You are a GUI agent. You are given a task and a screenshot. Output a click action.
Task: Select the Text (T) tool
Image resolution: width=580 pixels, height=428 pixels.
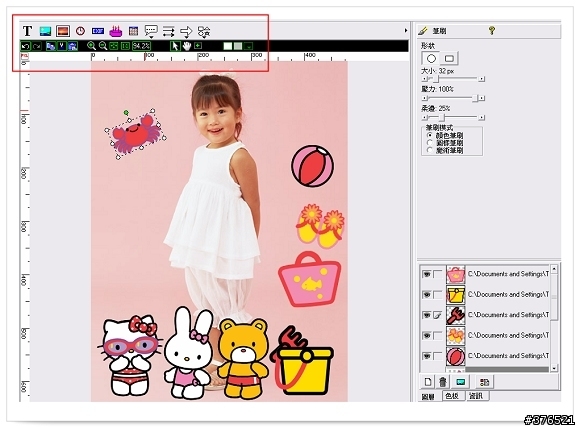(27, 31)
